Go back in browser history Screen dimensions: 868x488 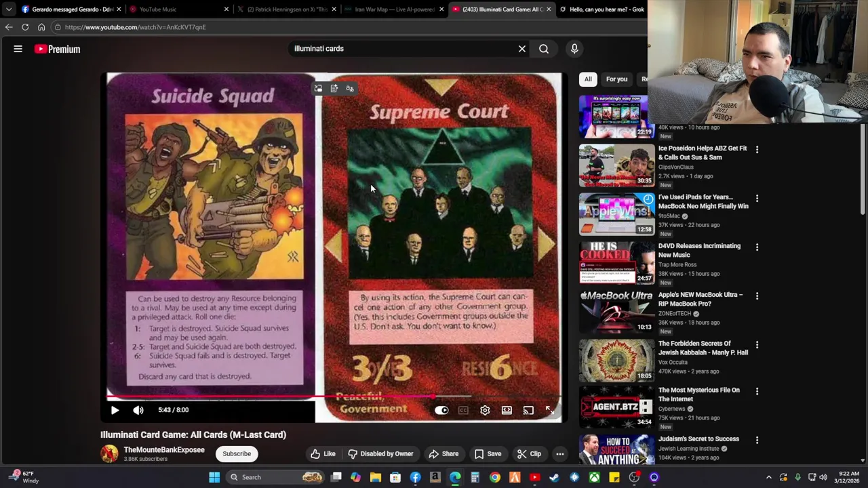point(9,27)
